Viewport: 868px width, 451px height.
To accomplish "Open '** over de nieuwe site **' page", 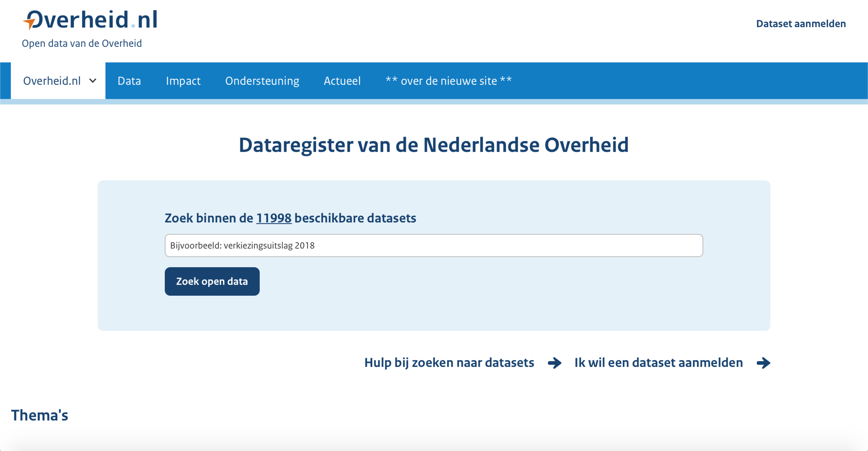I will [x=449, y=81].
